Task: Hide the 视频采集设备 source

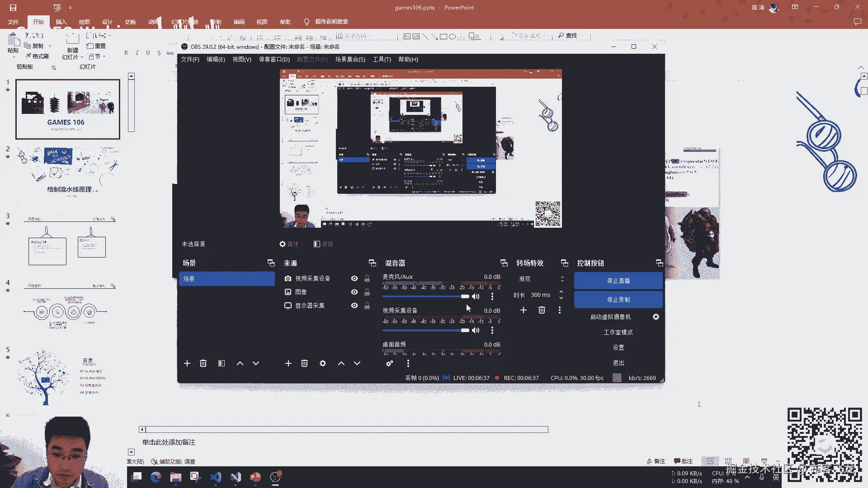Action: (x=354, y=278)
